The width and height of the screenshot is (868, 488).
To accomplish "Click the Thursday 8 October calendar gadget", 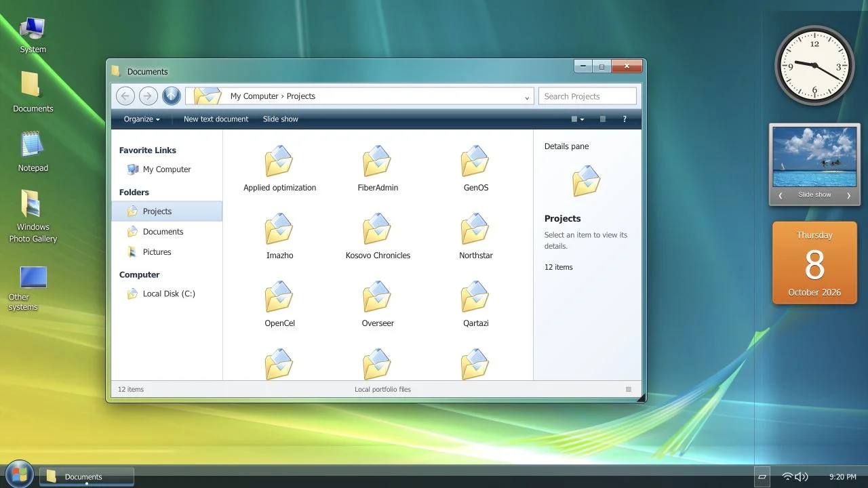I will (814, 263).
